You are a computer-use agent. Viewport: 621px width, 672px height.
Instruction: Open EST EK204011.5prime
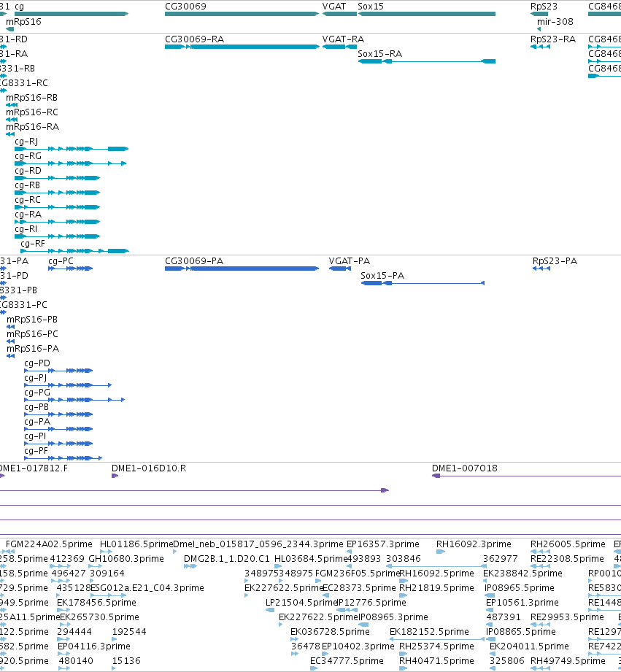[x=529, y=646]
